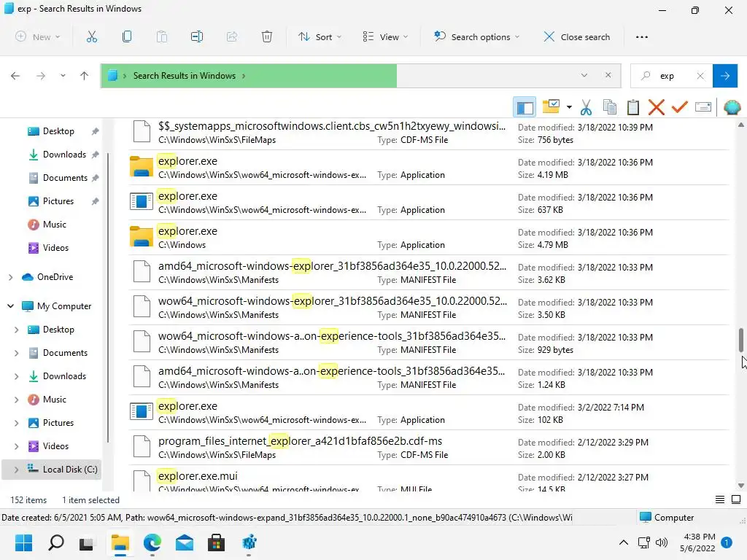747x560 pixels.
Task: Click the taskbar clock and date
Action: [x=697, y=542]
